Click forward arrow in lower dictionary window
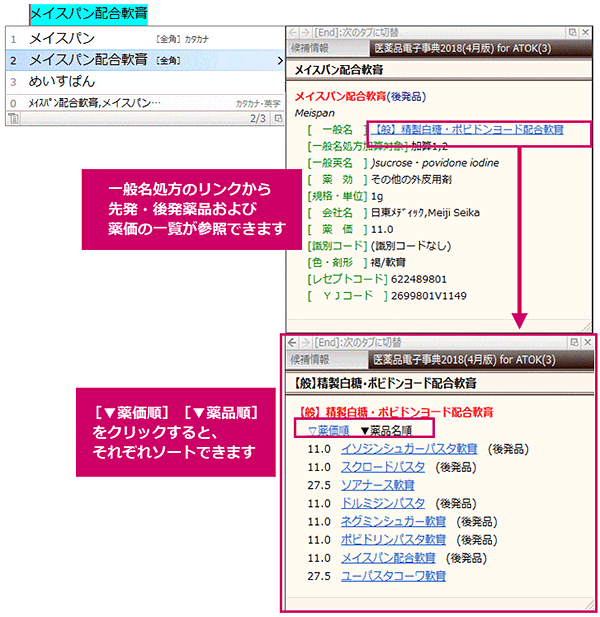600x617 pixels. point(305,343)
